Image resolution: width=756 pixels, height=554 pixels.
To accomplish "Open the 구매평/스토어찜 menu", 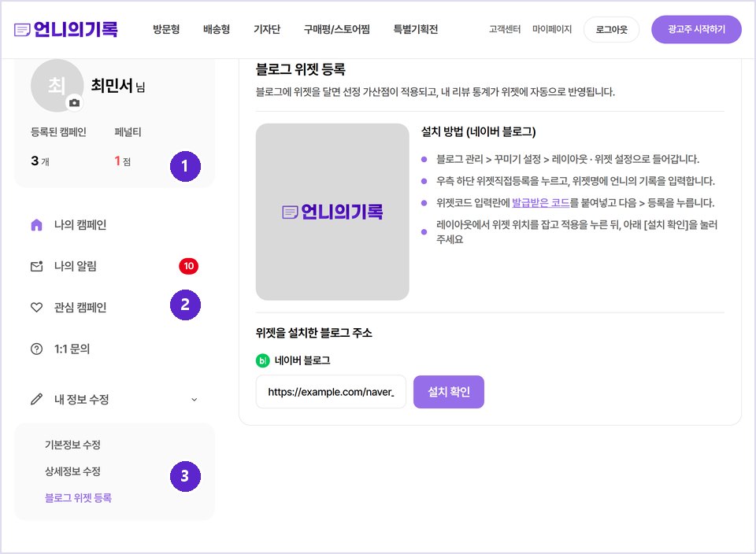I will [336, 29].
